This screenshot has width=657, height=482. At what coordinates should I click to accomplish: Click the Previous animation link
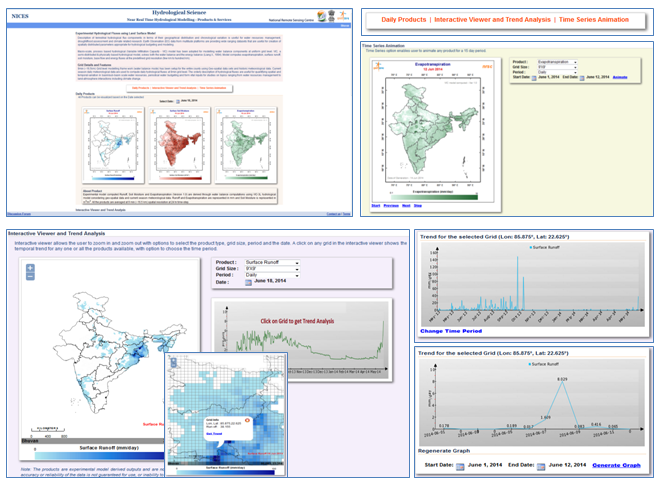(x=391, y=206)
